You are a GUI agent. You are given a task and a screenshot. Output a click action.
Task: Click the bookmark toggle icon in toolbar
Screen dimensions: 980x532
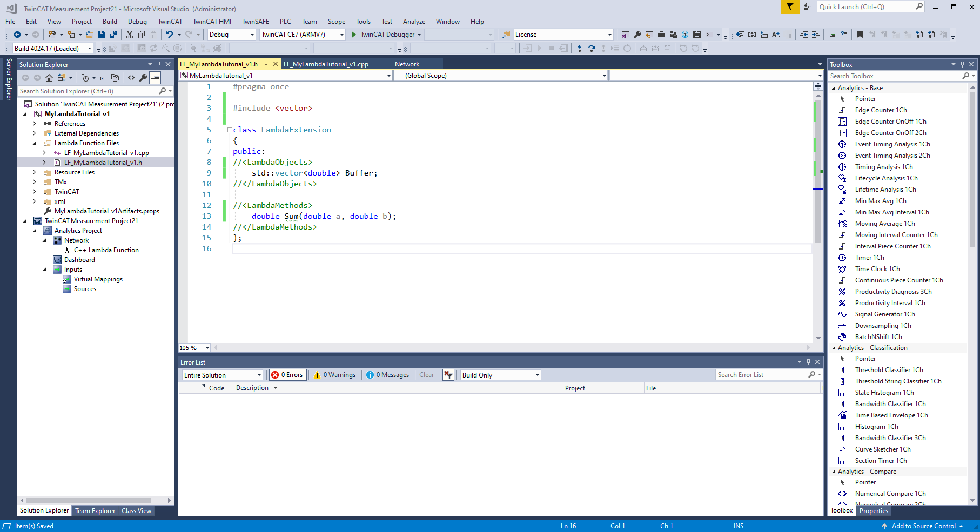[860, 35]
